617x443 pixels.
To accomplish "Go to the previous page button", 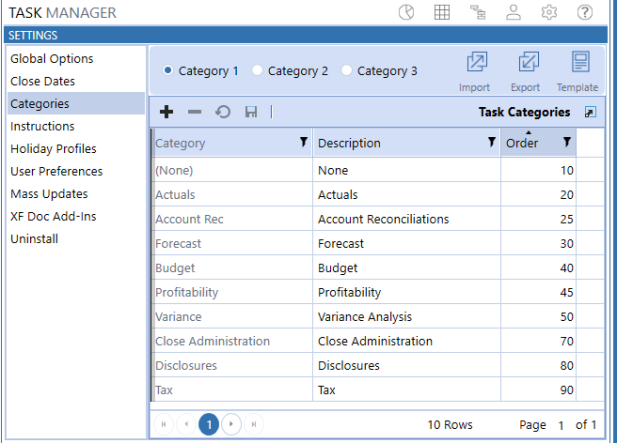I will [x=187, y=425].
